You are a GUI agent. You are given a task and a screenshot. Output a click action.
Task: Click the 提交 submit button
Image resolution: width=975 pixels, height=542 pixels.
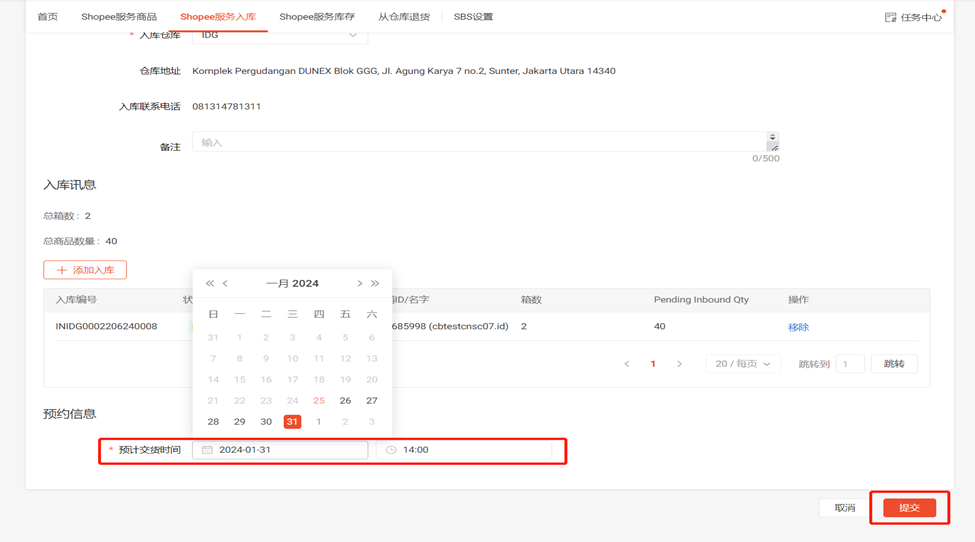click(909, 508)
